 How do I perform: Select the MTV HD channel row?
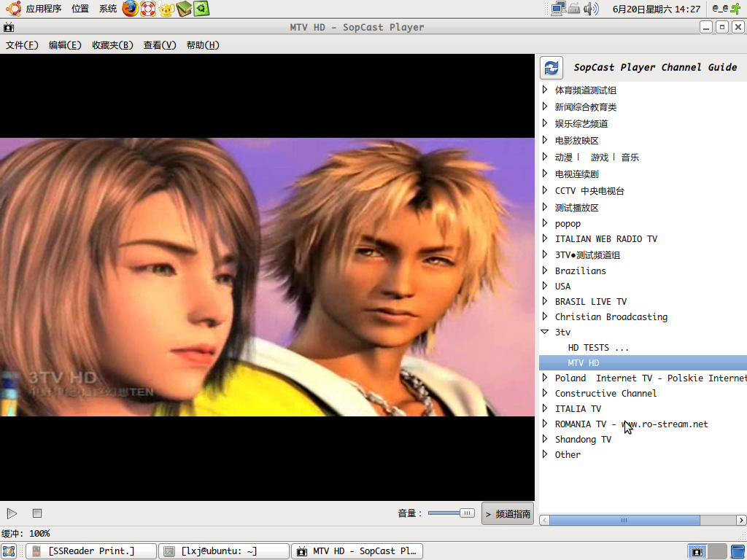point(643,363)
